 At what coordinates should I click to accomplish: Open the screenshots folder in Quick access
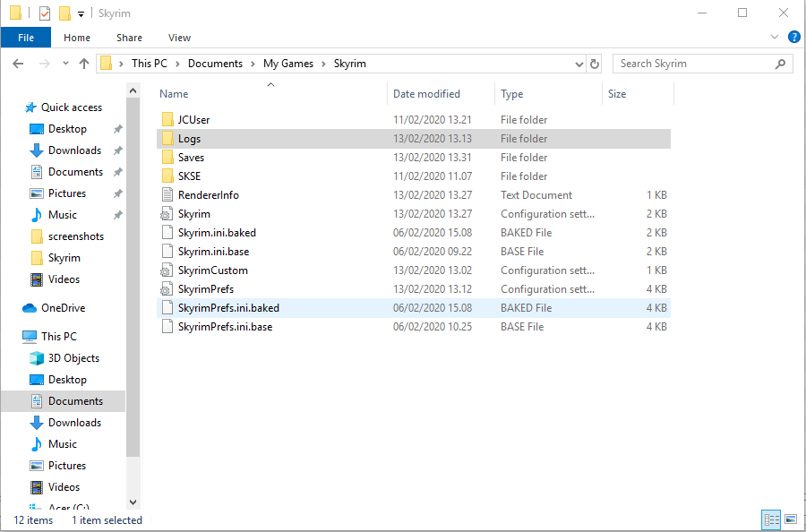pos(76,236)
